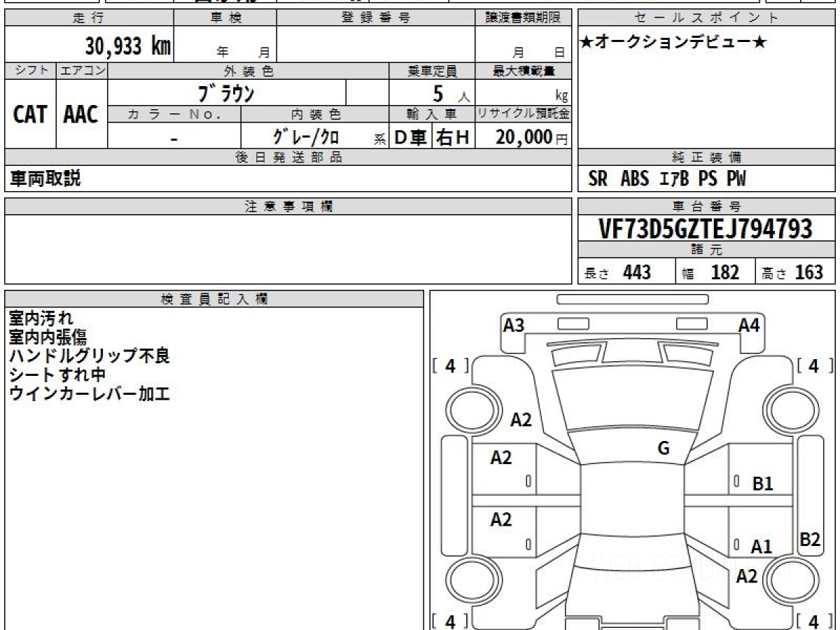Click ABS in the equipment list
The width and height of the screenshot is (840, 630).
tap(635, 179)
